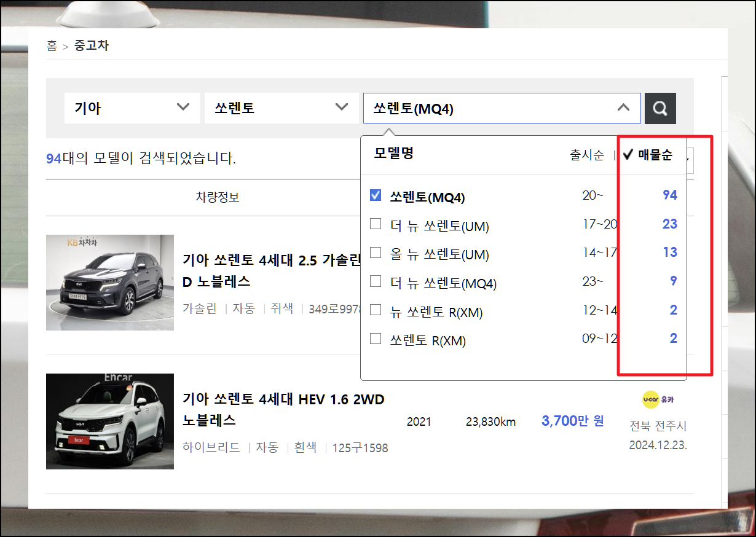The width and height of the screenshot is (756, 537).
Task: Go to 홈 in breadcrumb
Action: [52, 45]
